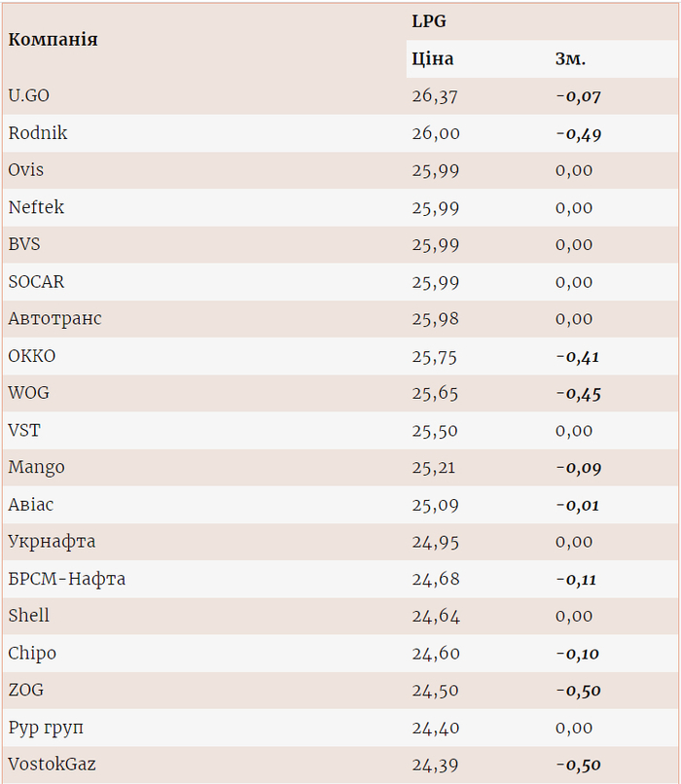This screenshot has width=681, height=784.
Task: Select the WOG company cell
Action: [x=28, y=393]
